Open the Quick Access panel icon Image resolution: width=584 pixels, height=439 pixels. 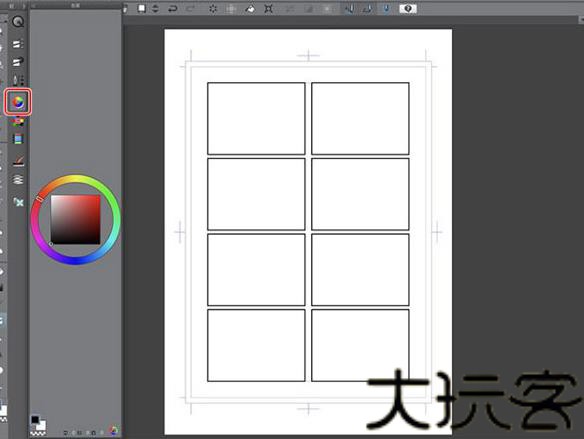tap(18, 22)
